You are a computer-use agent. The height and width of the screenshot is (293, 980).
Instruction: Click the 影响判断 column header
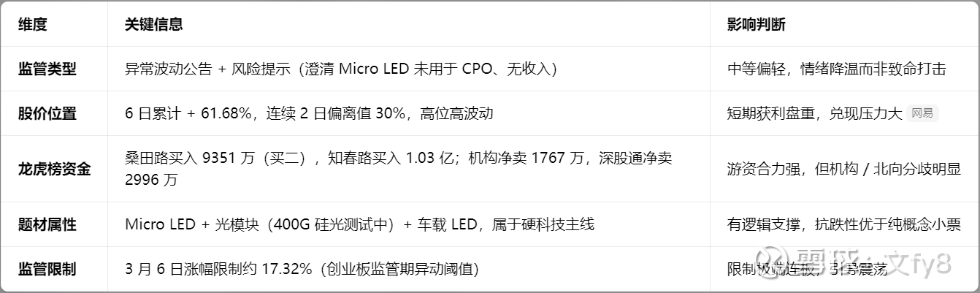[757, 24]
